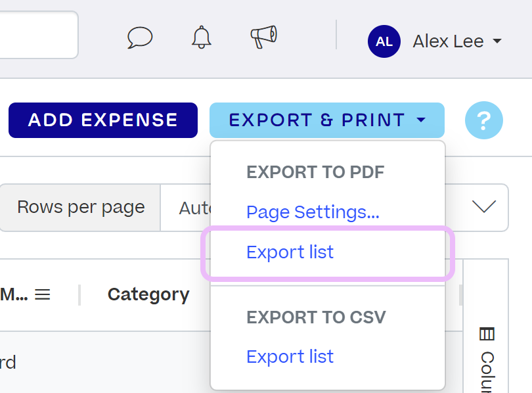Open the chat messages icon

(140, 37)
